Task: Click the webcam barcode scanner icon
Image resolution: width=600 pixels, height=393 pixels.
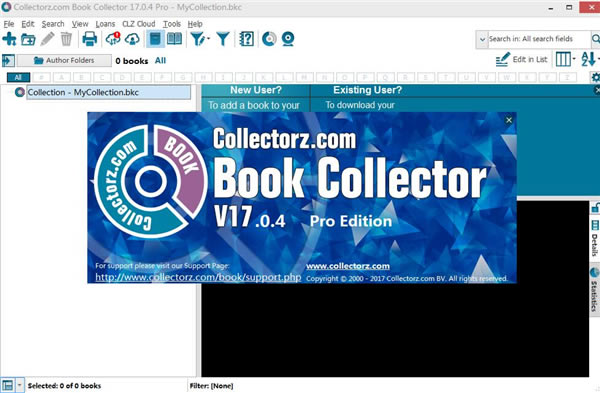Action: 288,39
